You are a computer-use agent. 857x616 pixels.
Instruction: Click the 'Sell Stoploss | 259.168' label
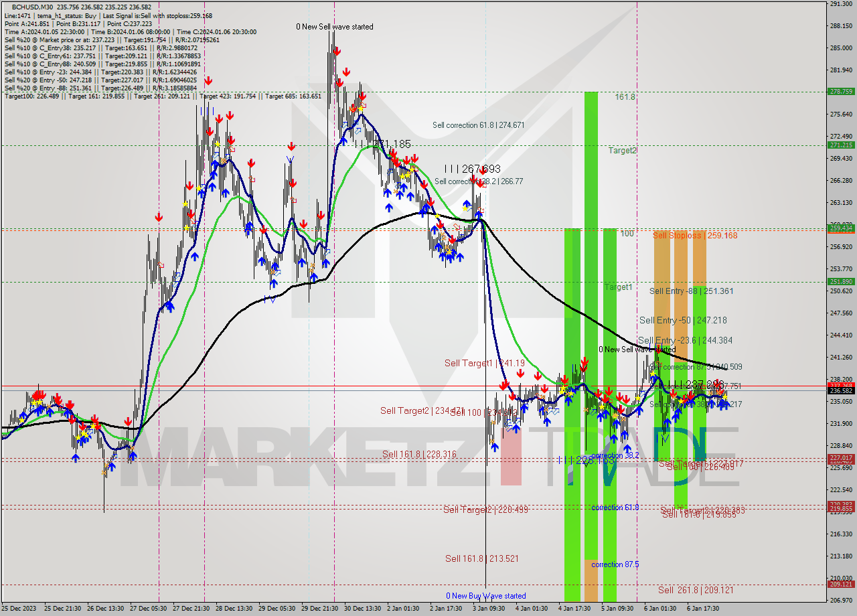pos(695,236)
